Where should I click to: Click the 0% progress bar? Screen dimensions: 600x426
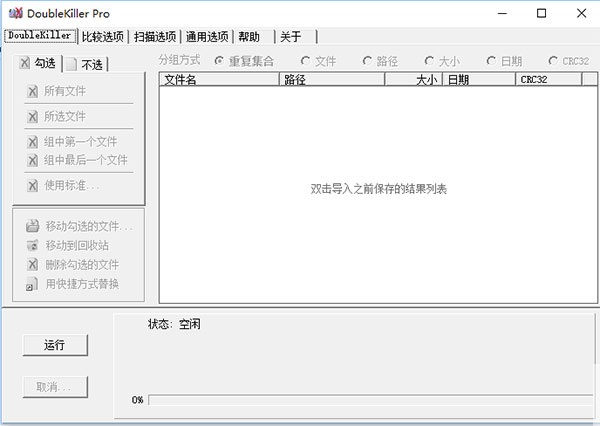point(370,400)
